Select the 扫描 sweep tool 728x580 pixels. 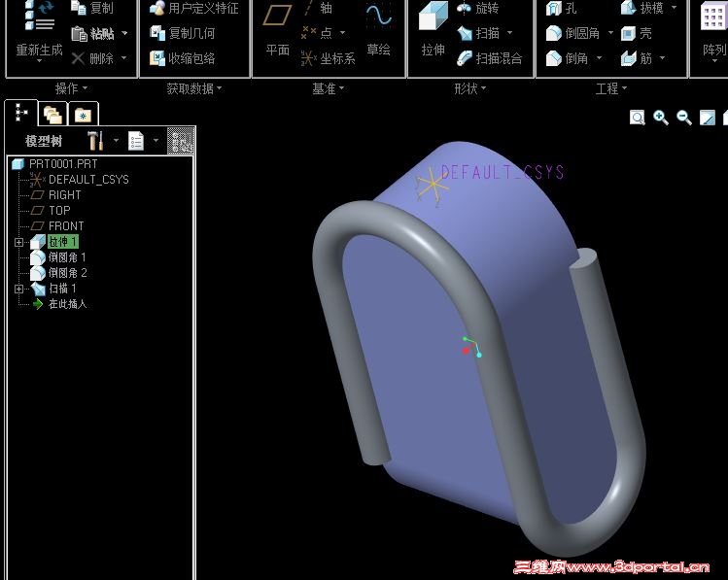pyautogui.click(x=478, y=33)
